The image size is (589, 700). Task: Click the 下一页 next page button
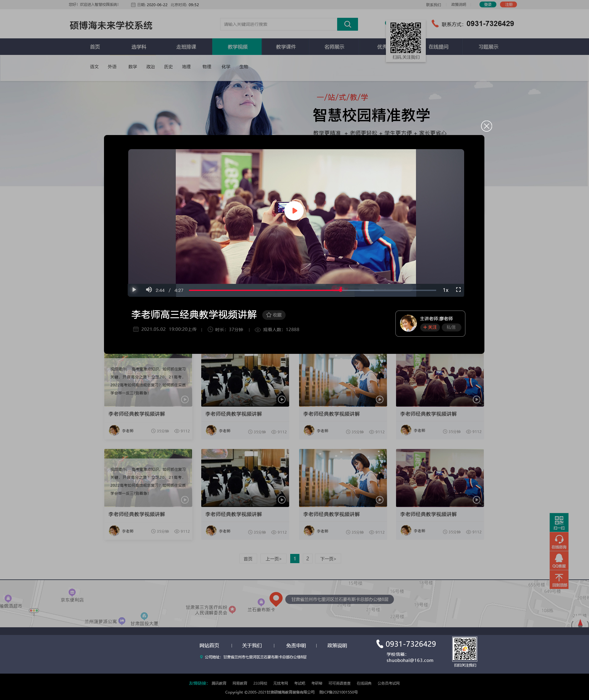tap(328, 559)
